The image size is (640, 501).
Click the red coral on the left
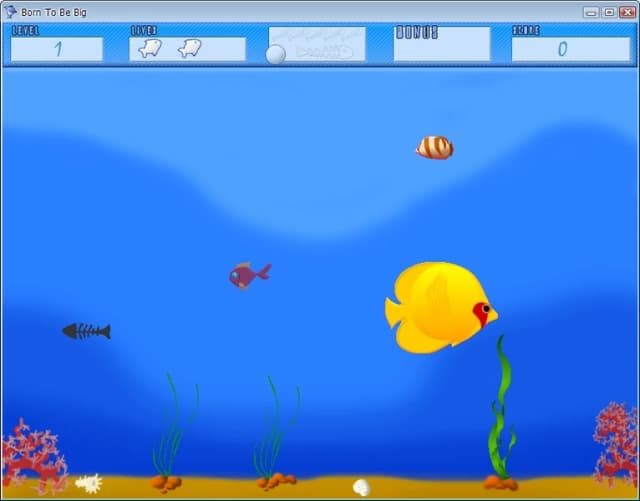click(x=33, y=455)
